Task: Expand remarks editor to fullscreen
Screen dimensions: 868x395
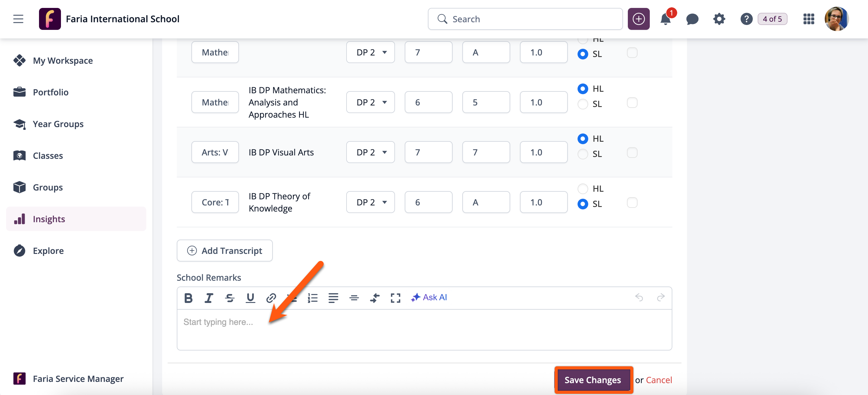Action: coord(395,298)
